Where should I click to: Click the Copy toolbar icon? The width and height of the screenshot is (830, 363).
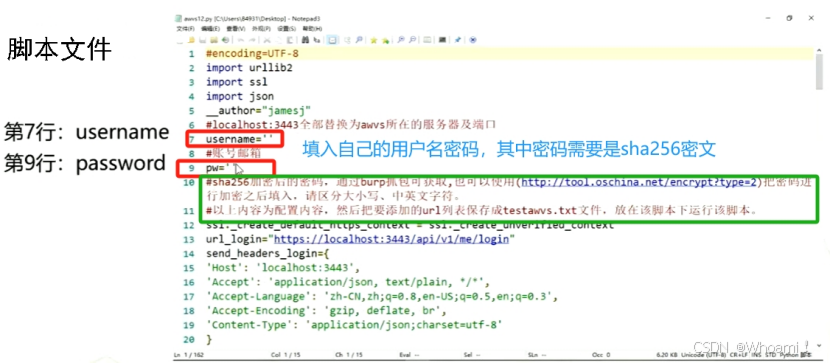pyautogui.click(x=278, y=40)
